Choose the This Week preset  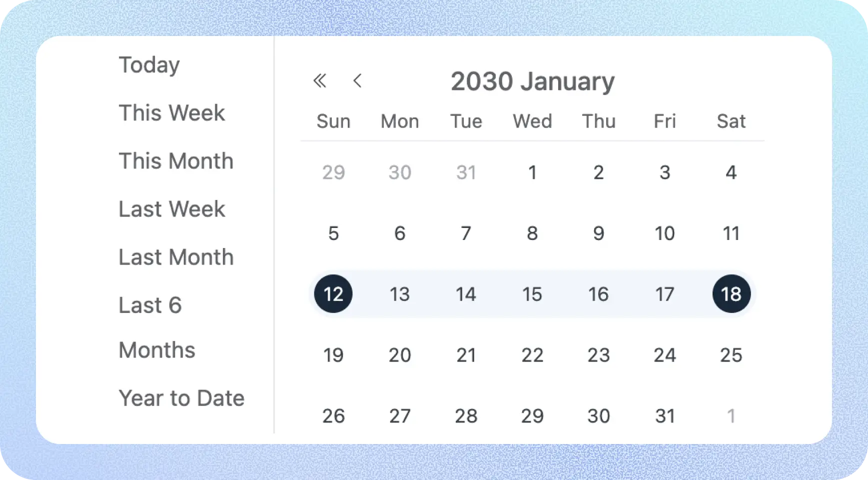[x=171, y=113]
